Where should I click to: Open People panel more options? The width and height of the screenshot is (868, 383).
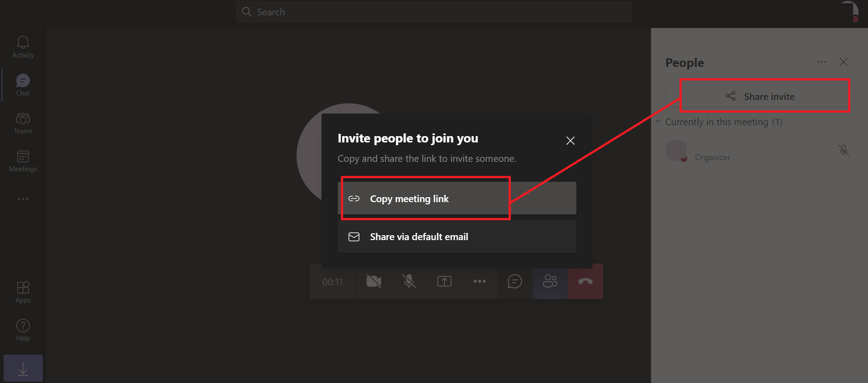click(x=822, y=62)
